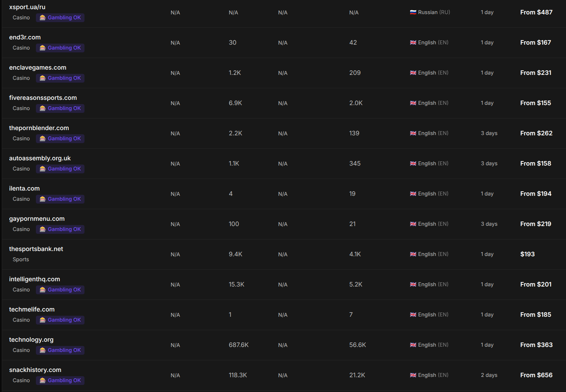Click the slot machine icon under end3r.com
566x392 pixels.
point(43,48)
